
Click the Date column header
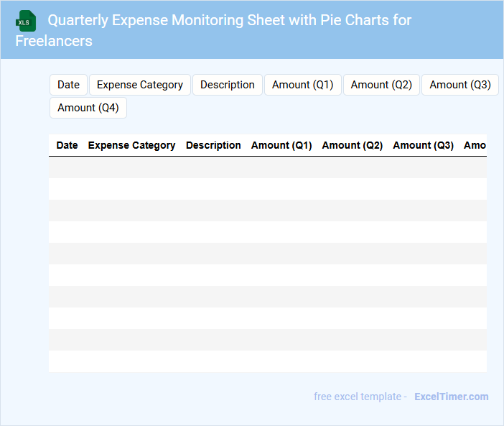(67, 145)
